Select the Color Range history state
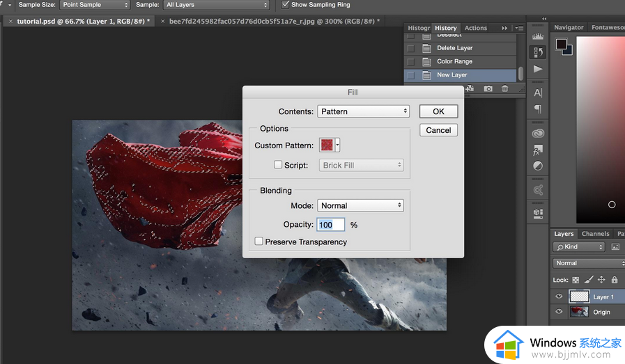This screenshot has width=625, height=364. click(x=460, y=62)
